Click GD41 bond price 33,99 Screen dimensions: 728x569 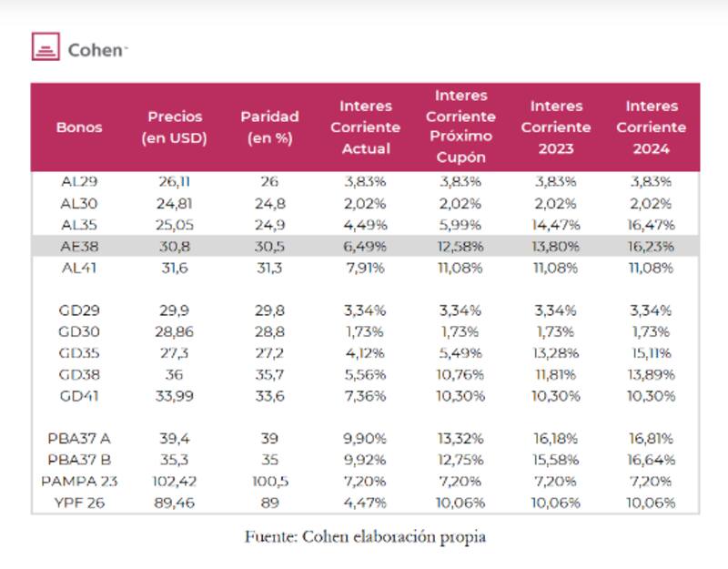[x=175, y=396]
